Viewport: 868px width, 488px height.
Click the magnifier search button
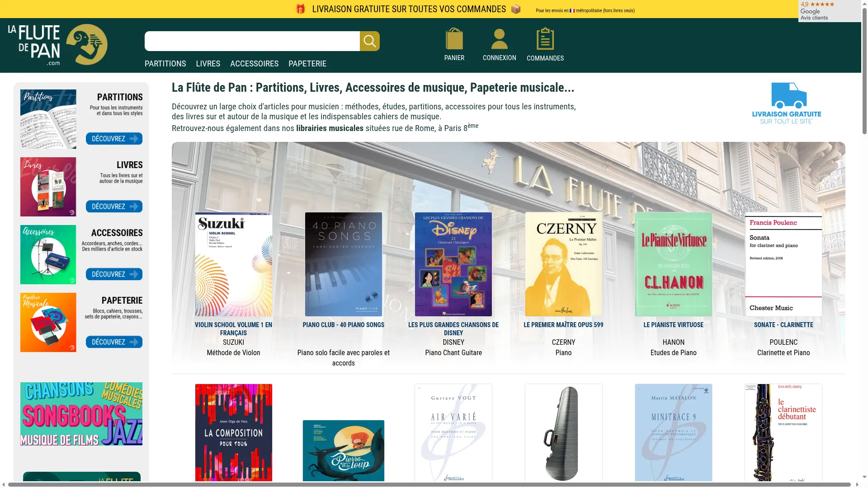pyautogui.click(x=369, y=41)
